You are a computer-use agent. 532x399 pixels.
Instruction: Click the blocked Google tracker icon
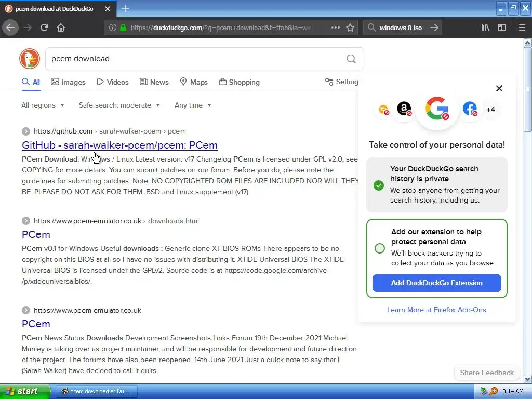coord(437,109)
